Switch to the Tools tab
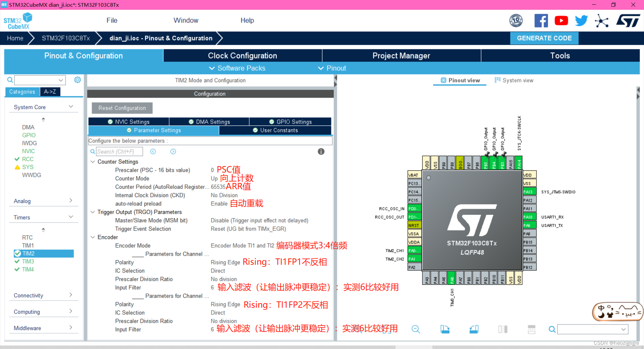 point(560,56)
